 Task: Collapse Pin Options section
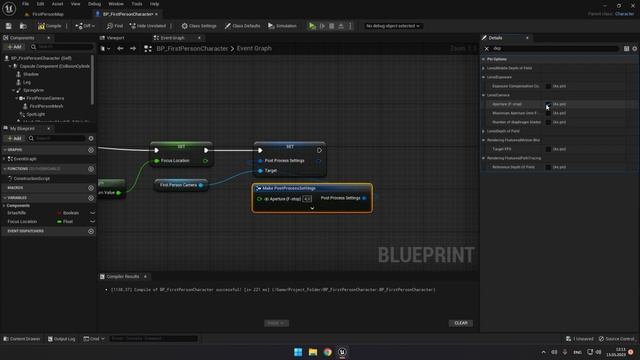pyautogui.click(x=484, y=59)
